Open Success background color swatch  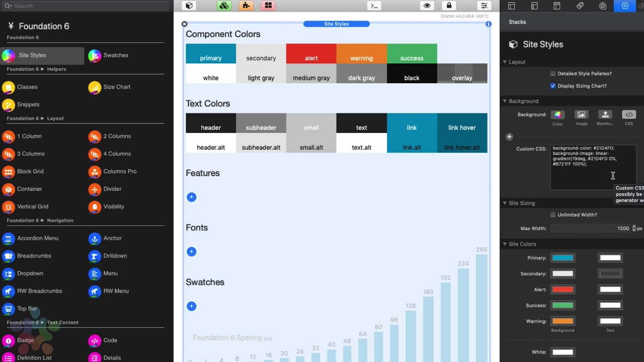[562, 305]
